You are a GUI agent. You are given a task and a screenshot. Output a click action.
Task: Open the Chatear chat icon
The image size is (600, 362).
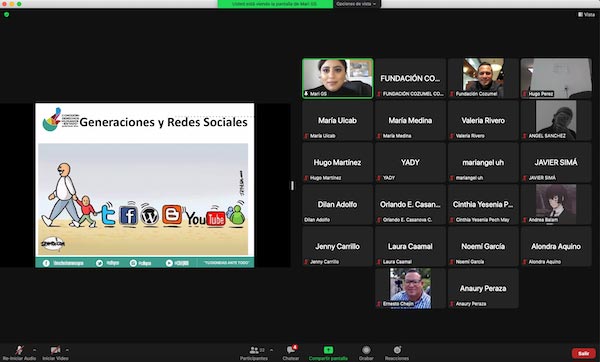291,349
